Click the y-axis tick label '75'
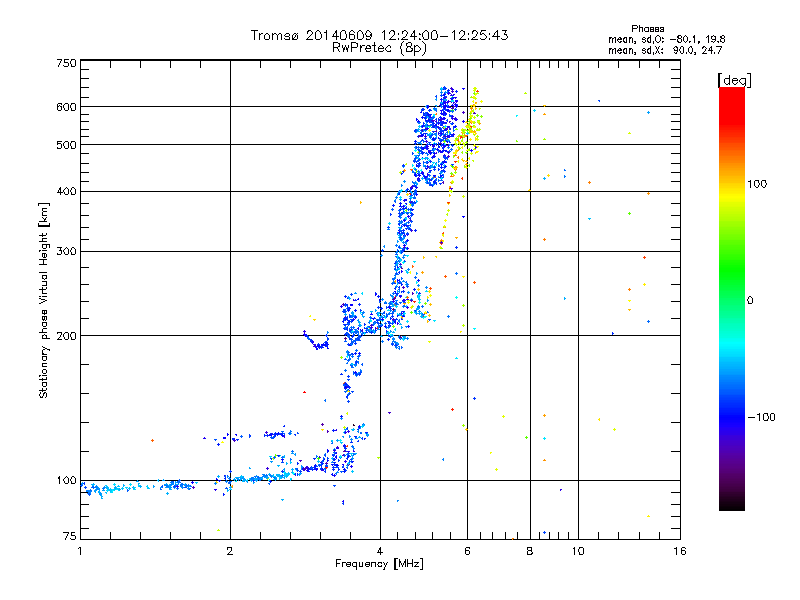This screenshot has height=600, width=800. tap(70, 536)
